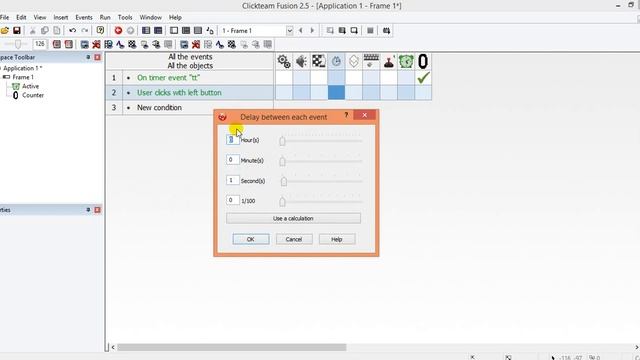Open the Contents help icon in toolbar

100,31
